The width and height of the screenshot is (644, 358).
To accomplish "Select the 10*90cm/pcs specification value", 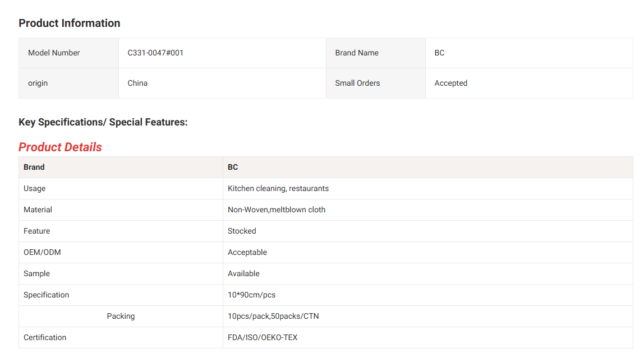I will [x=251, y=295].
